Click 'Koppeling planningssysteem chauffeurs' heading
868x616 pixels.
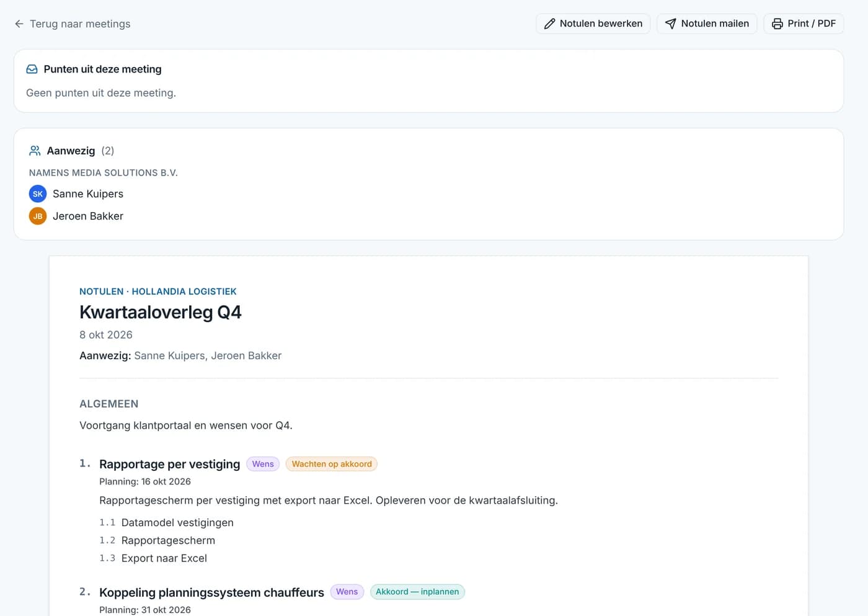point(211,592)
